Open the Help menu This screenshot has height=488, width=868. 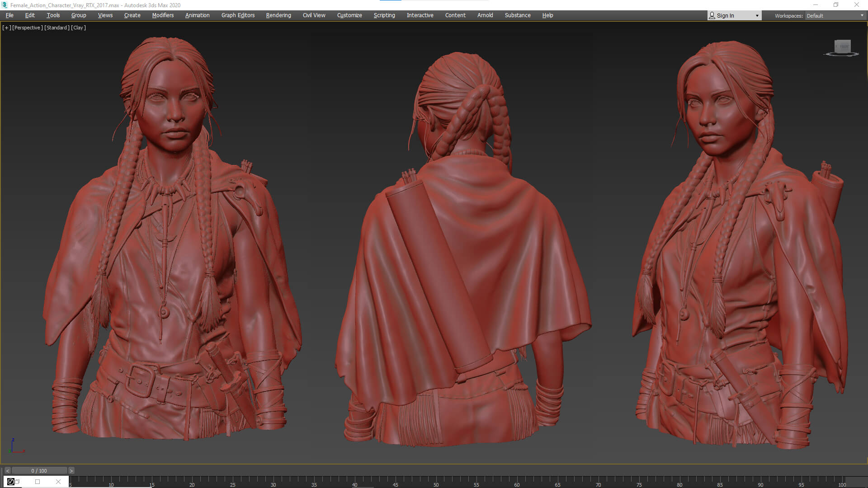click(x=547, y=15)
